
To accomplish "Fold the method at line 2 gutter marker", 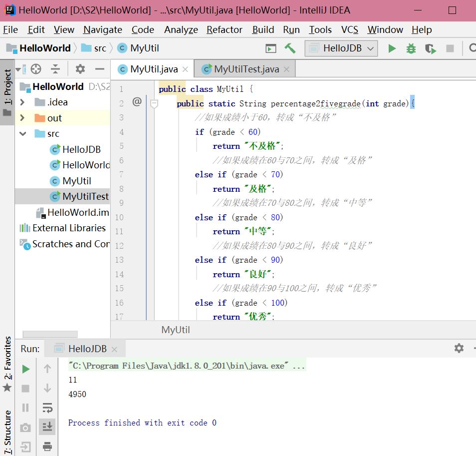I will (x=154, y=104).
